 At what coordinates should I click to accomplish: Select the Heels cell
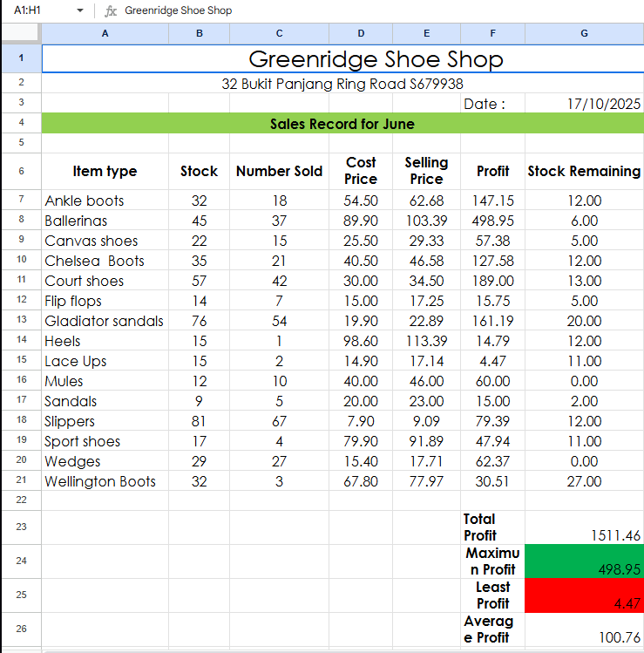tap(105, 340)
